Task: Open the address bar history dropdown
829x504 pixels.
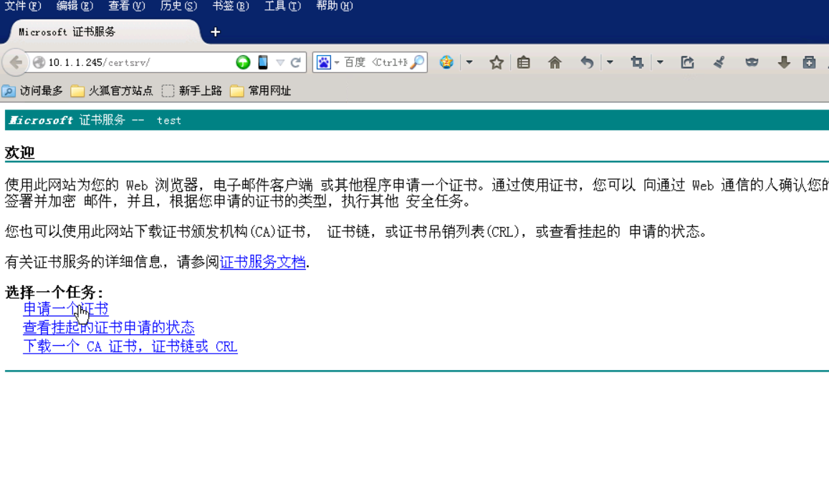Action: point(280,63)
